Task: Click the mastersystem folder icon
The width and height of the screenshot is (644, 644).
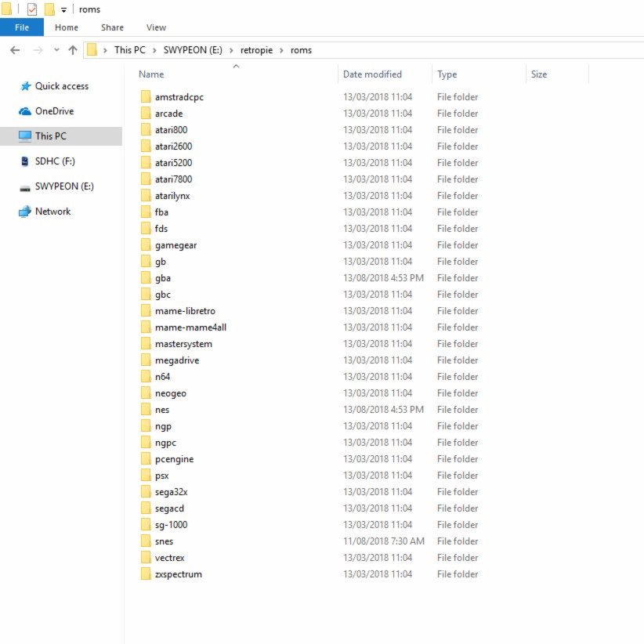Action: point(146,344)
